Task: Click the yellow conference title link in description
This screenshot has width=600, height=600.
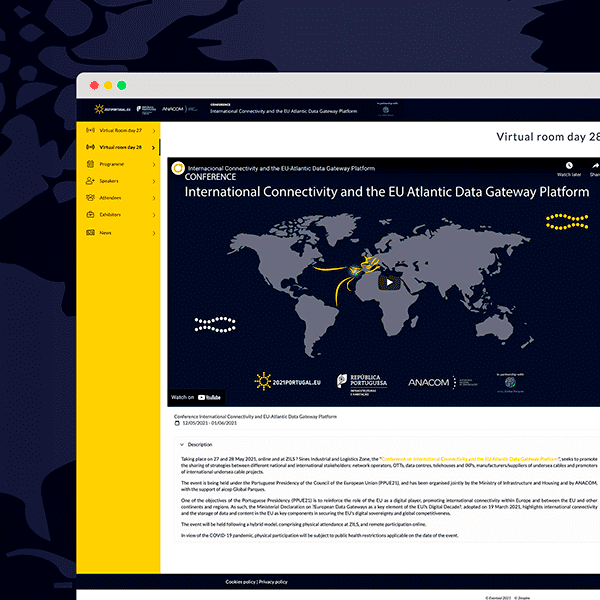Action: (470, 459)
